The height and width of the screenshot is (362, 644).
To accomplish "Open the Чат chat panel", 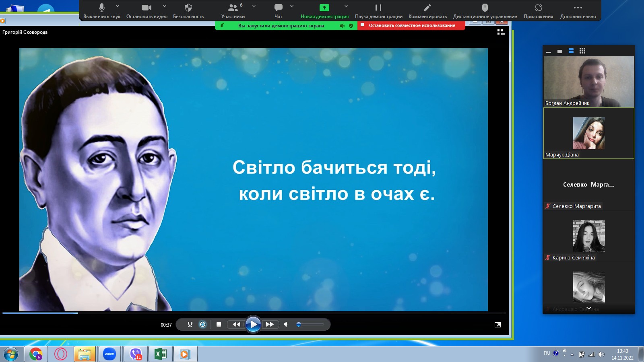I will pos(278,11).
